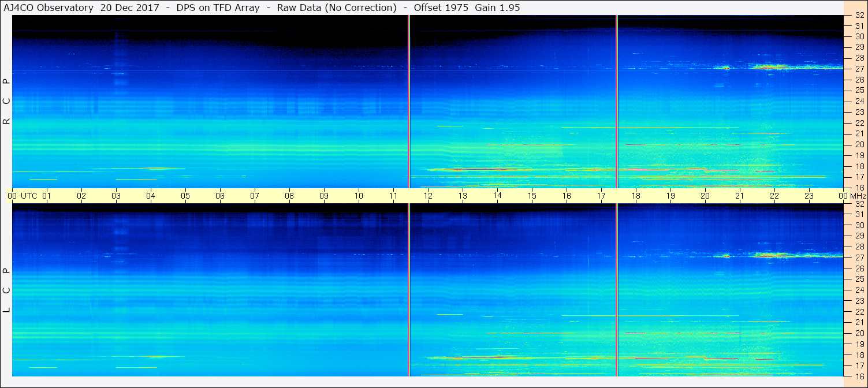
Task: Select the 13 hour tick label
Action: [463, 196]
